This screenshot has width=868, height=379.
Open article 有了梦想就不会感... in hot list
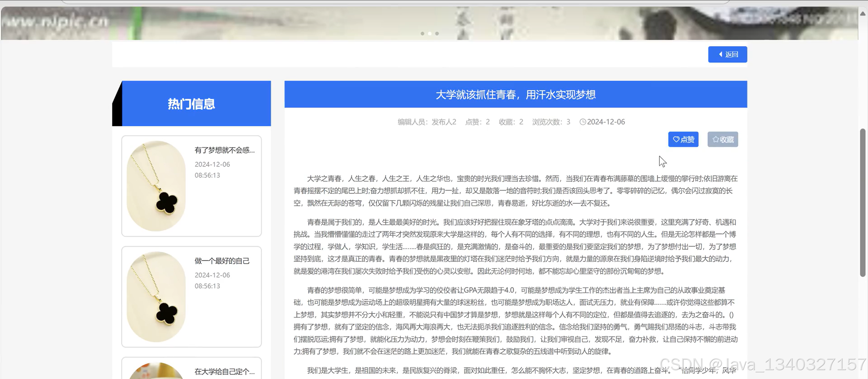[224, 150]
